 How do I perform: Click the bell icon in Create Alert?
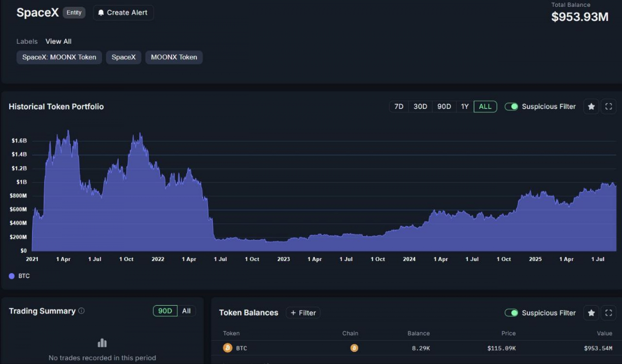pos(101,13)
